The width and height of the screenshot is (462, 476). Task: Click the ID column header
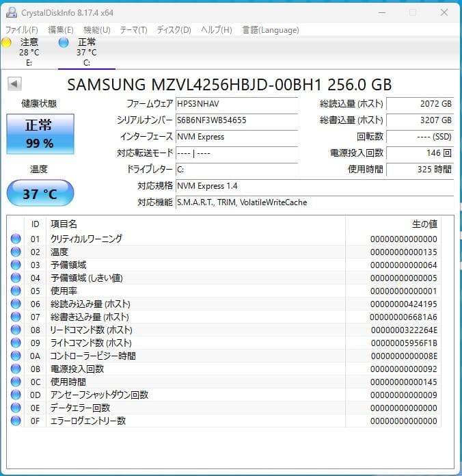(x=35, y=224)
